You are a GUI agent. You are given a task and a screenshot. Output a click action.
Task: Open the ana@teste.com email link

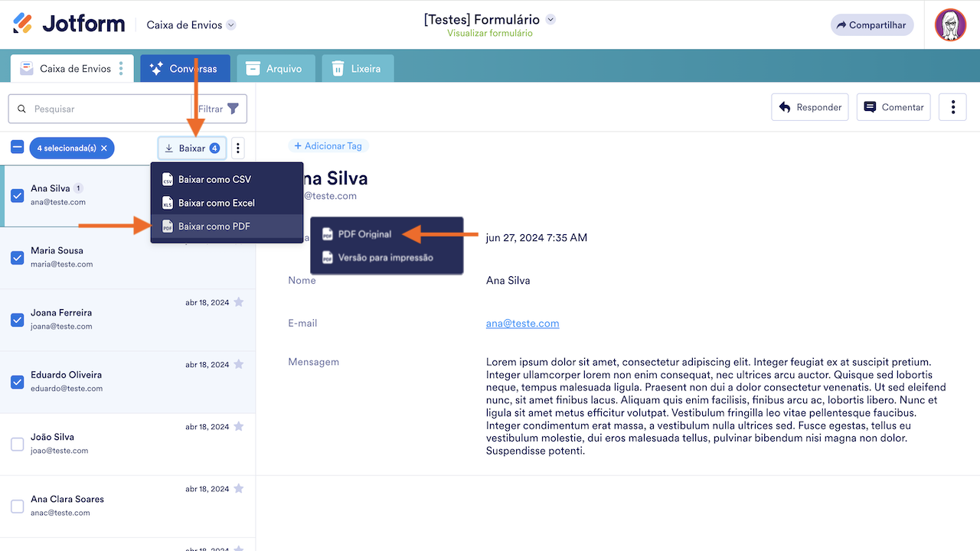tap(522, 324)
